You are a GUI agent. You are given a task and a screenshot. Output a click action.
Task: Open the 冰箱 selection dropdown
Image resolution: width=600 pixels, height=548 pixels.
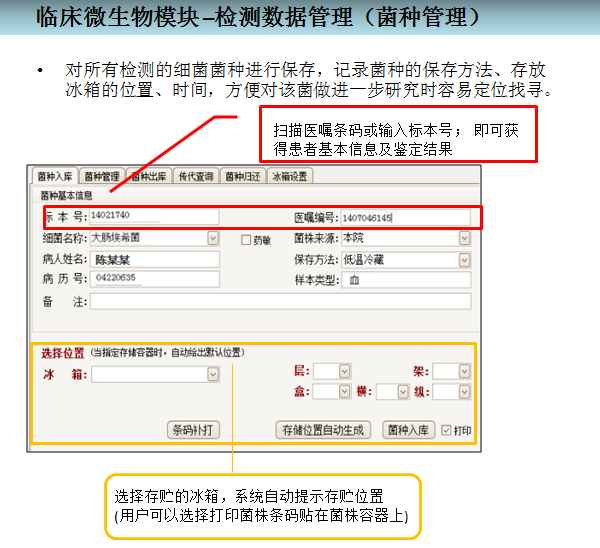pyautogui.click(x=213, y=374)
